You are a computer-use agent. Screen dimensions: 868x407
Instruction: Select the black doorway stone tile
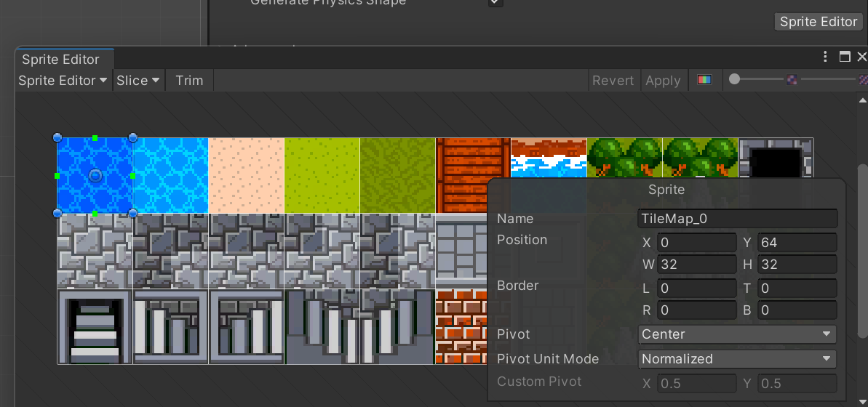point(776,158)
